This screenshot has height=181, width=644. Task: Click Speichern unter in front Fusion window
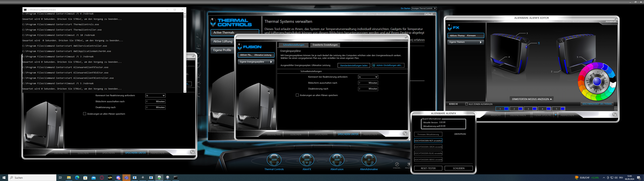coord(348,134)
